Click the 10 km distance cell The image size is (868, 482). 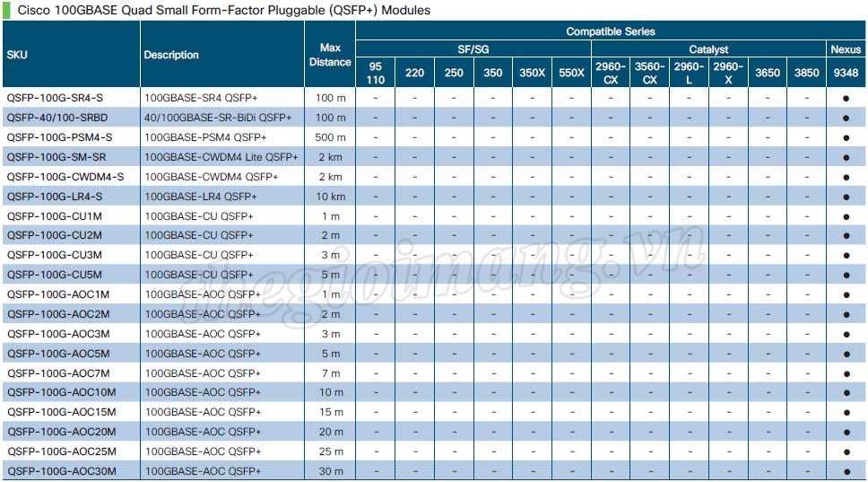point(331,197)
